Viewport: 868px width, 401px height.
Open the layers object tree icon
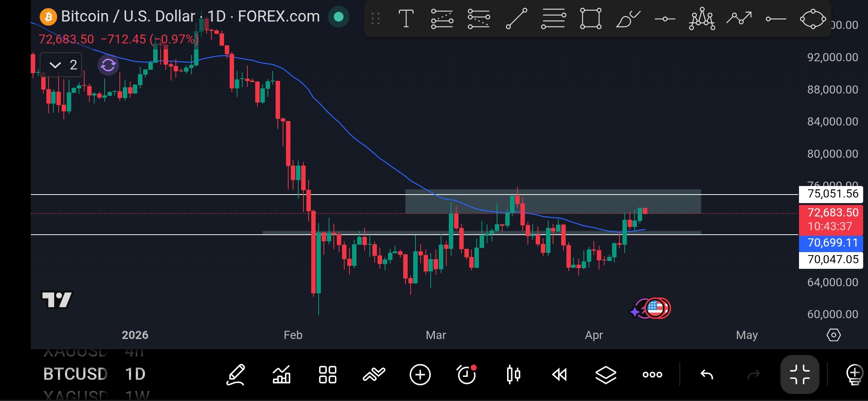click(x=606, y=374)
